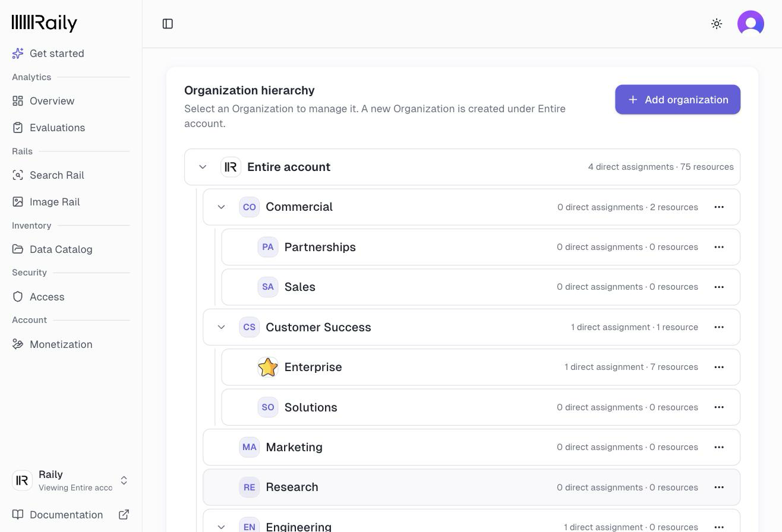This screenshot has height=532, width=782.
Task: Go to Overview analytics page
Action: (71, 101)
